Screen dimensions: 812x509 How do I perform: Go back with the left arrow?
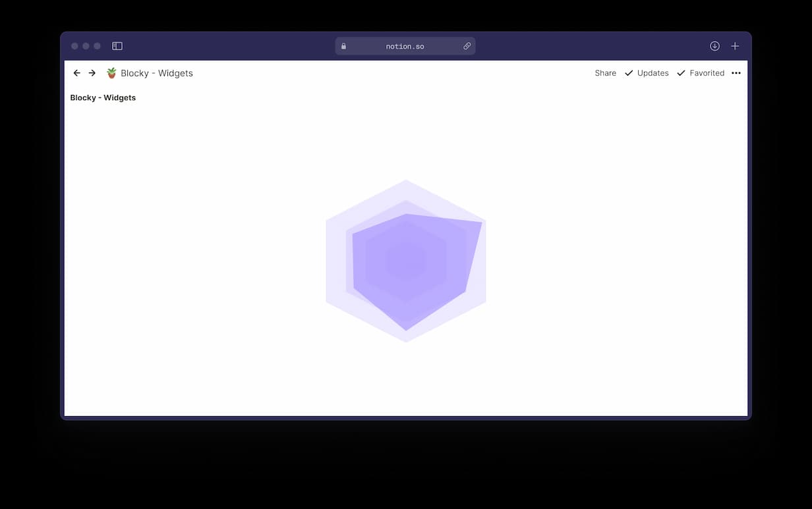coord(76,73)
